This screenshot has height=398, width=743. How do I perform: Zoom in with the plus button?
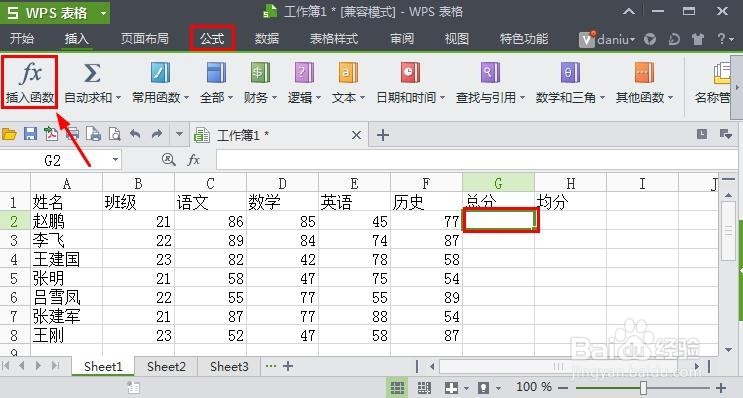(721, 388)
